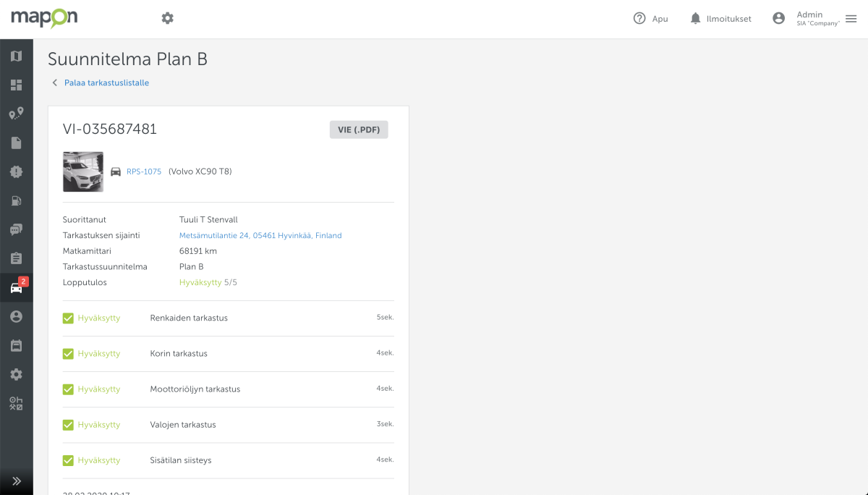Toggle the Renkaiden tarkastus checkbox
The height and width of the screenshot is (495, 868).
pyautogui.click(x=68, y=318)
